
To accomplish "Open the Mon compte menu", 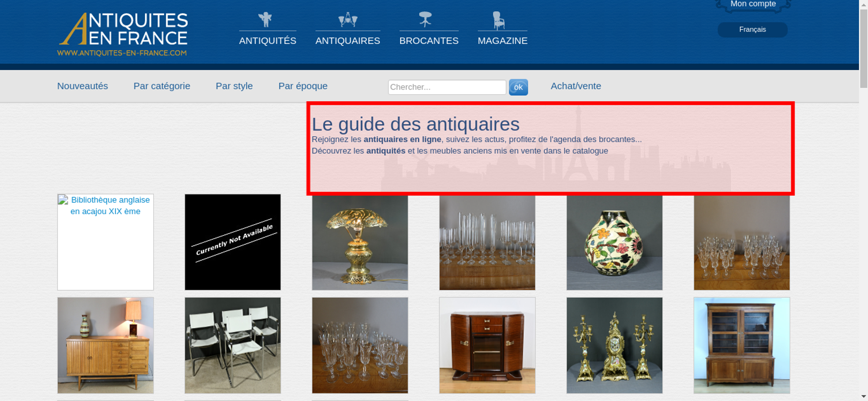I will tap(753, 5).
